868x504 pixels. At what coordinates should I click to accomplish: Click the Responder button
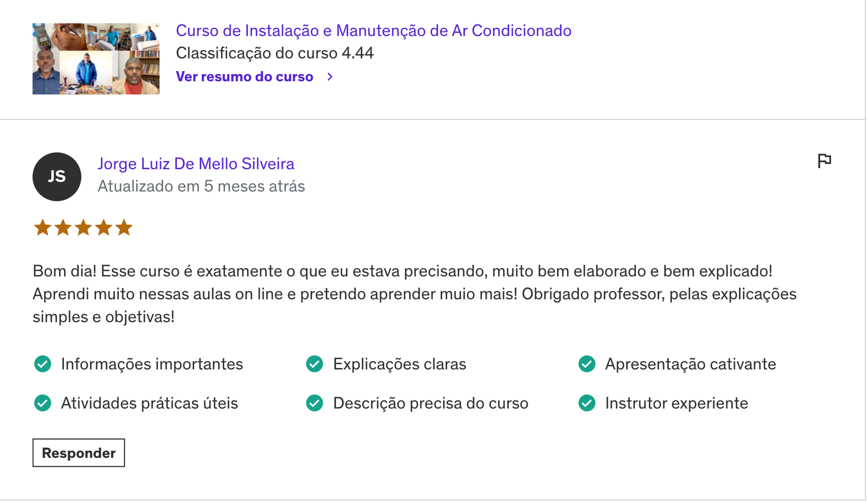pos(79,452)
